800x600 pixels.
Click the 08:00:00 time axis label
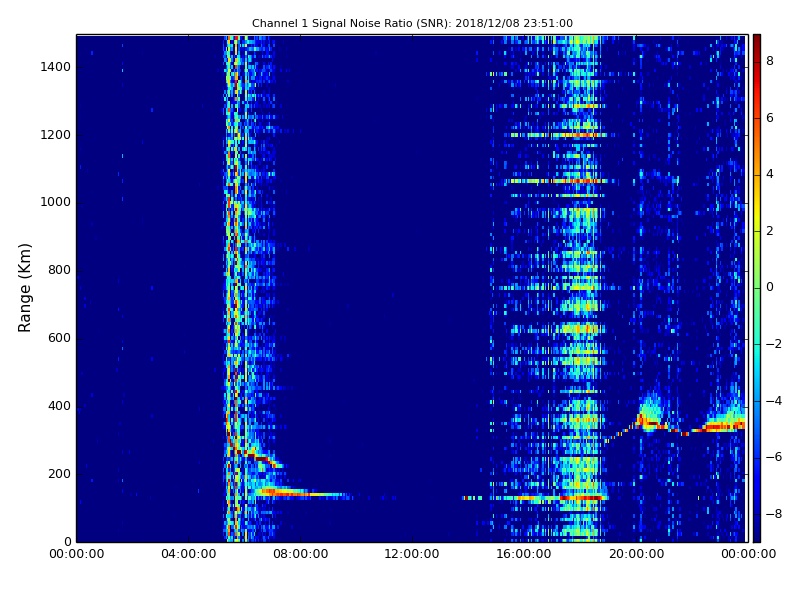(x=301, y=554)
